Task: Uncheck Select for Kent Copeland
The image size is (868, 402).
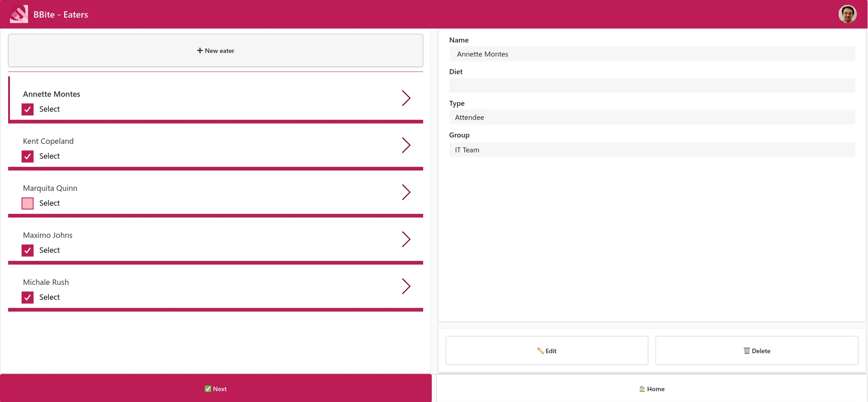Action: click(28, 156)
